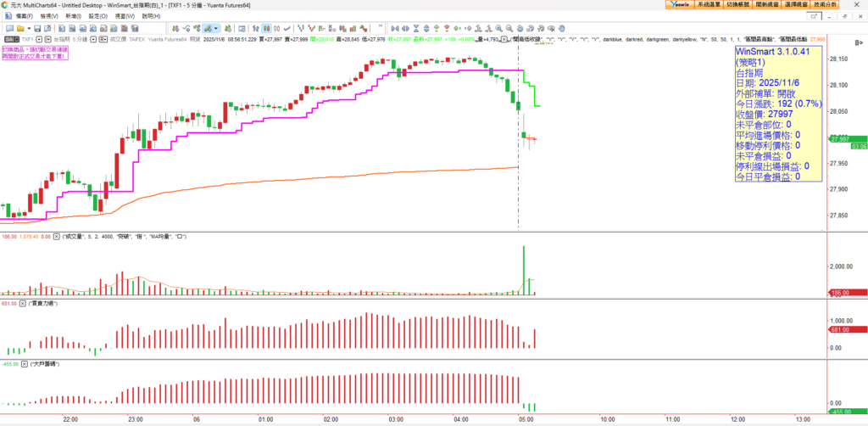Click the green 27,997 price axis label
Image resolution: width=868 pixels, height=426 pixels.
(848, 139)
